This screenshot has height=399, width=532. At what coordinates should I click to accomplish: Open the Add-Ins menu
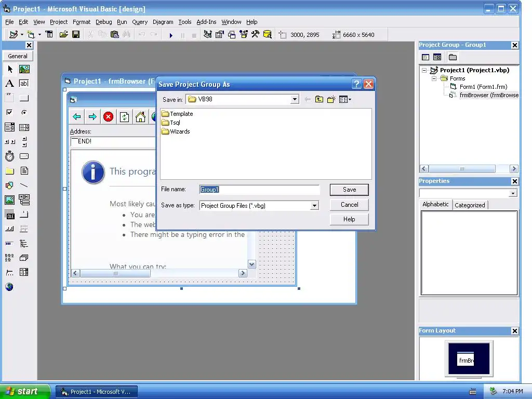coord(206,22)
